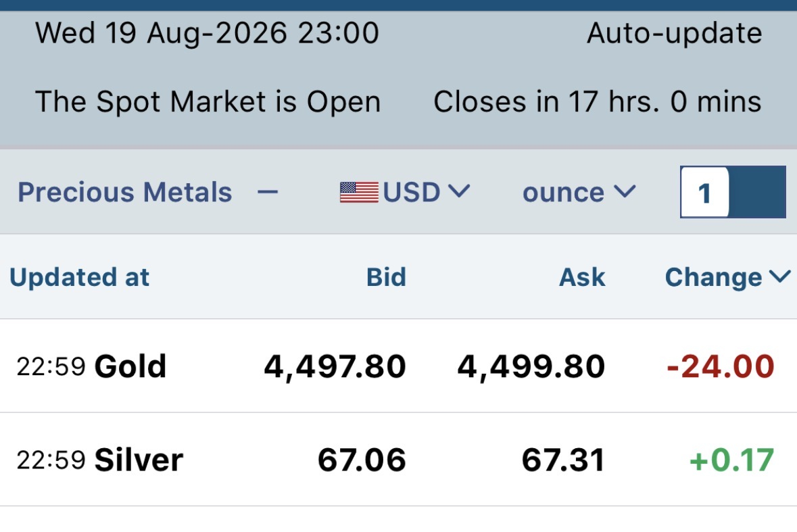Click Gold bid price 4,497.80
The image size is (797, 532).
pyautogui.click(x=335, y=366)
